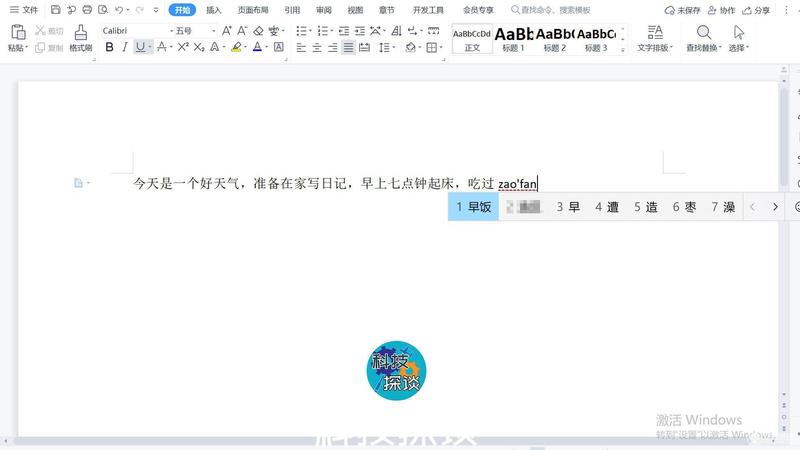Increase font size with A+ icon
Image resolution: width=800 pixels, height=450 pixels.
(227, 31)
